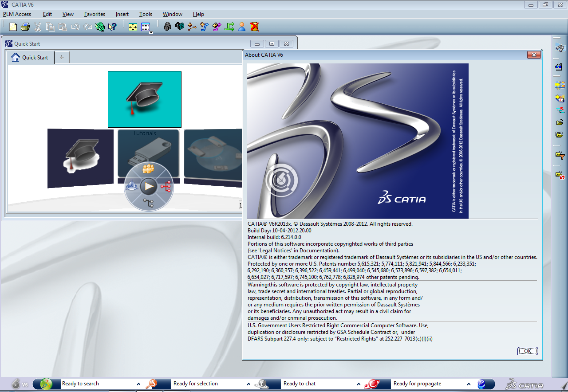Click the blue plus stair-step icon
568x392 pixels.
pyautogui.click(x=205, y=27)
